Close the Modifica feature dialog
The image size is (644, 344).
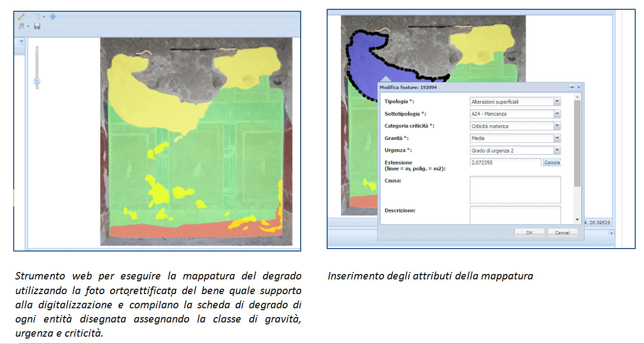579,87
